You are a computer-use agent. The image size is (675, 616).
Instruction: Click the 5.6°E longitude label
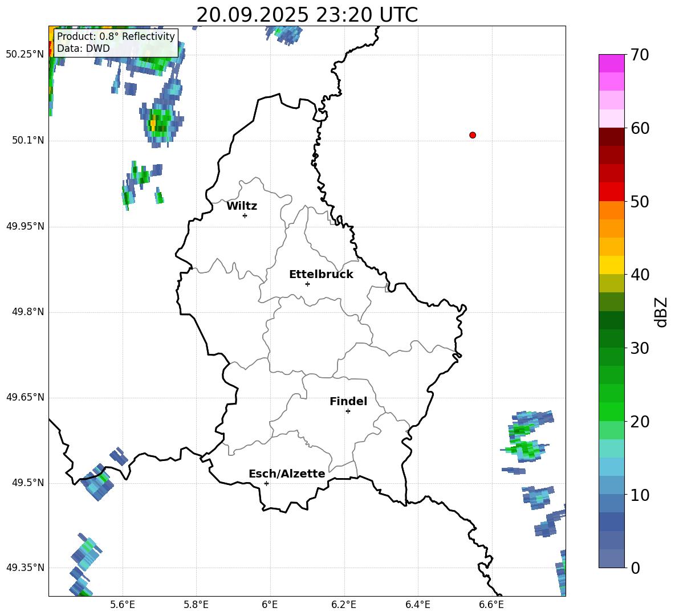(x=123, y=605)
